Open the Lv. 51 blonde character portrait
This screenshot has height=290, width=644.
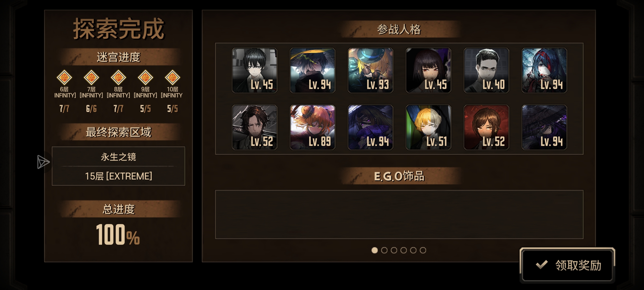pyautogui.click(x=428, y=127)
